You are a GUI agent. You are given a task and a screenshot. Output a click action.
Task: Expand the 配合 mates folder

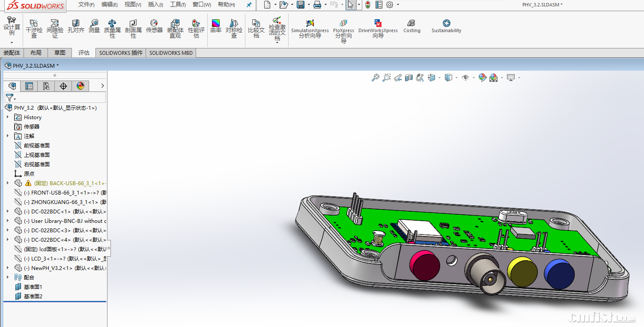tap(8, 277)
